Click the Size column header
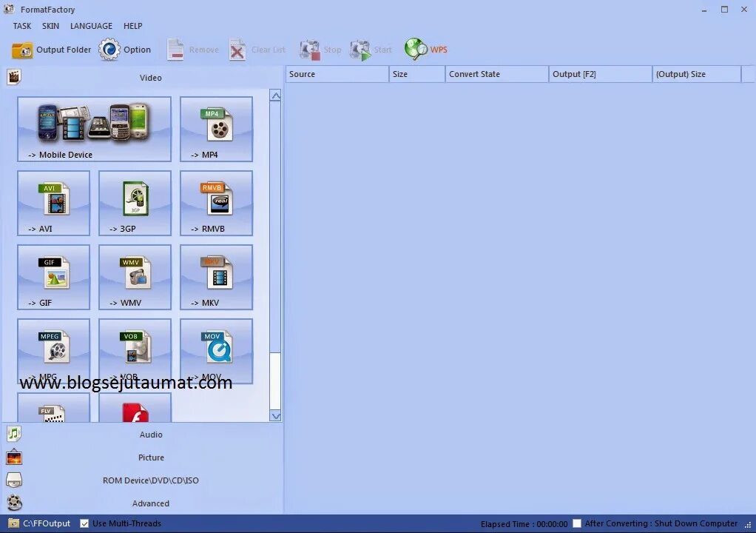The width and height of the screenshot is (756, 533). click(417, 74)
